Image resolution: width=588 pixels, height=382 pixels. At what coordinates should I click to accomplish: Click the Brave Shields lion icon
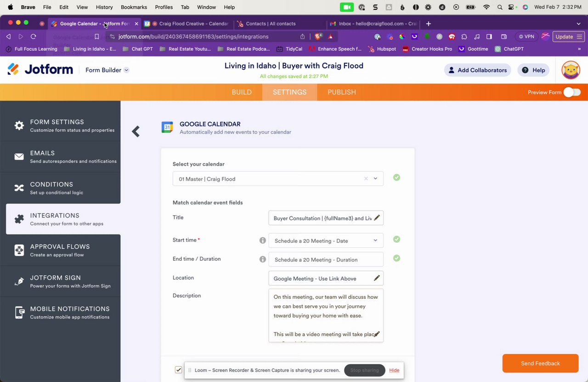point(318,36)
